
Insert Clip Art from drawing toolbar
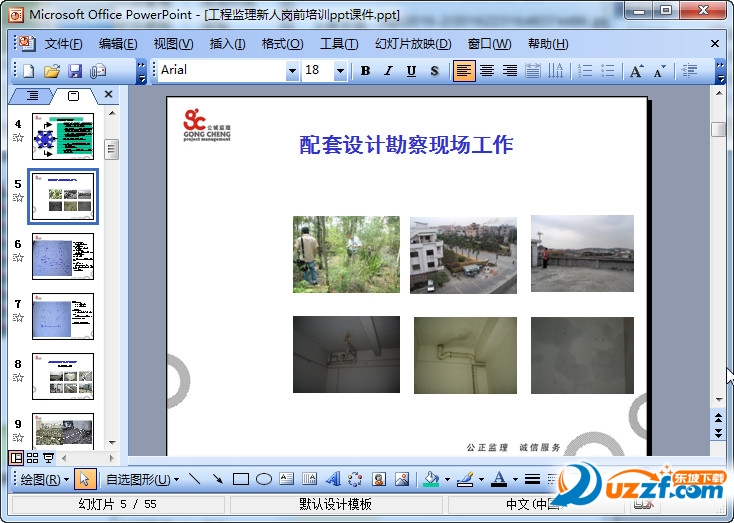[379, 479]
